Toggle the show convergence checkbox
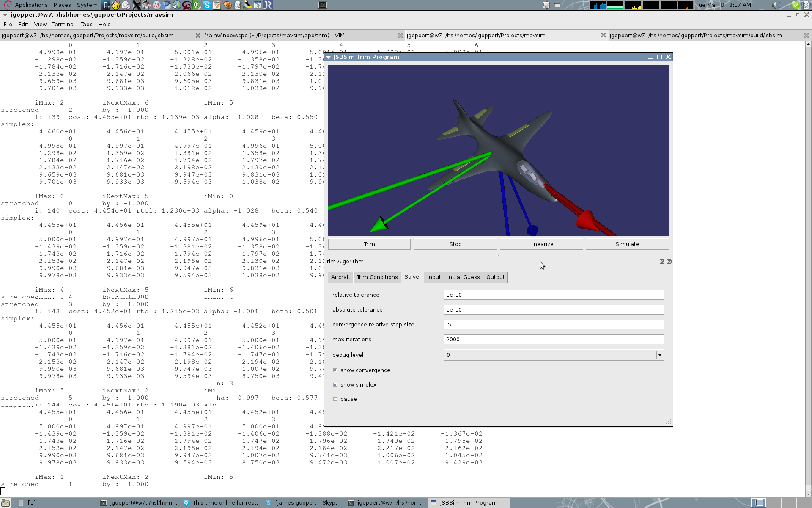This screenshot has width=812, height=508. 335,370
